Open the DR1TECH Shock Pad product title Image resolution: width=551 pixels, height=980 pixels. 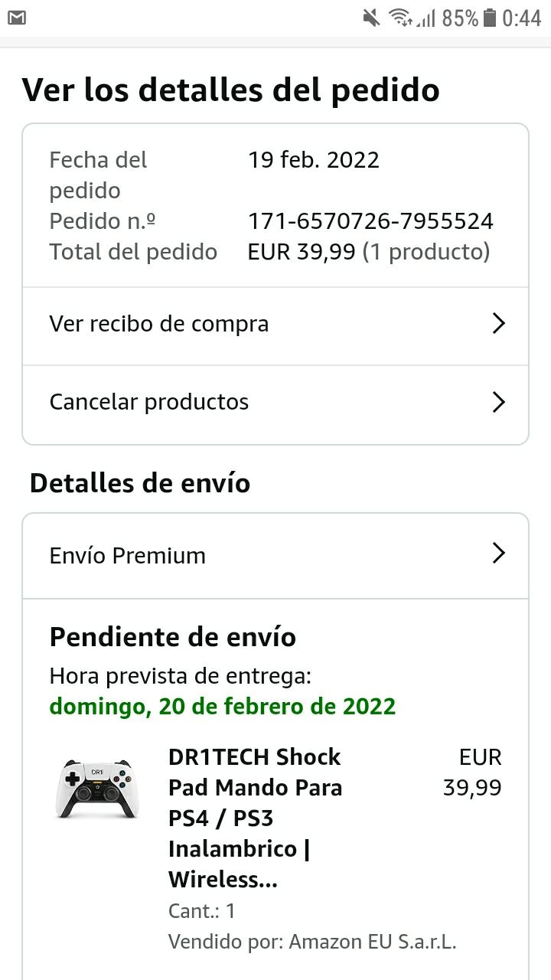(x=256, y=818)
